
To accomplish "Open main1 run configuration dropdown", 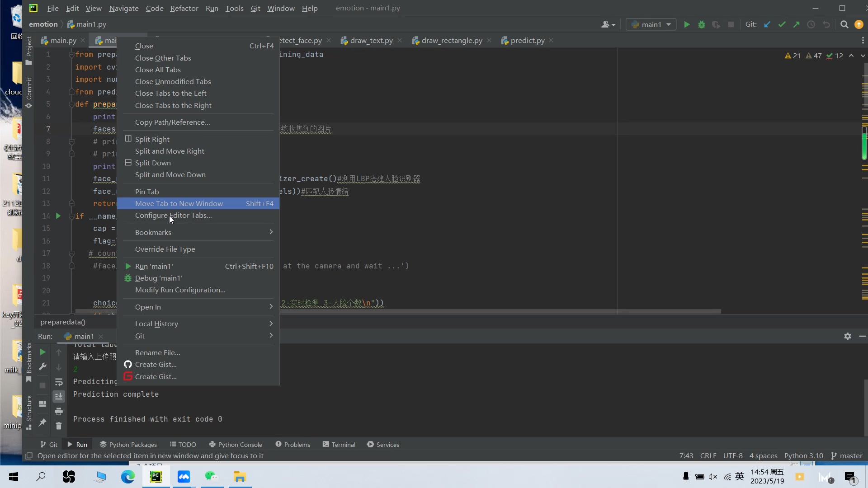I will [651, 24].
